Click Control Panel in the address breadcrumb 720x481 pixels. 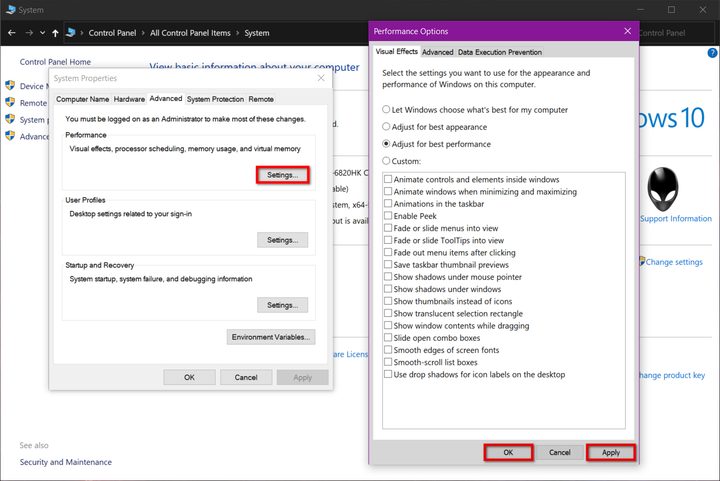[x=112, y=33]
